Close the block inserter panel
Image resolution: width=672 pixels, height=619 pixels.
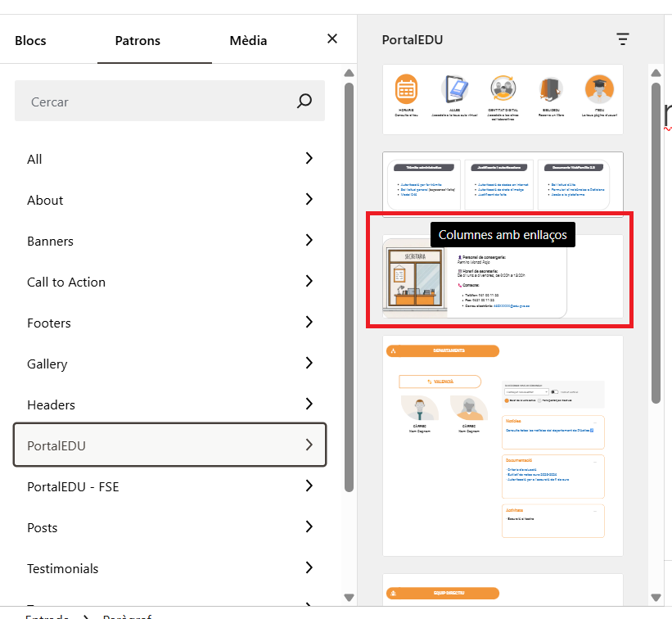pyautogui.click(x=331, y=39)
